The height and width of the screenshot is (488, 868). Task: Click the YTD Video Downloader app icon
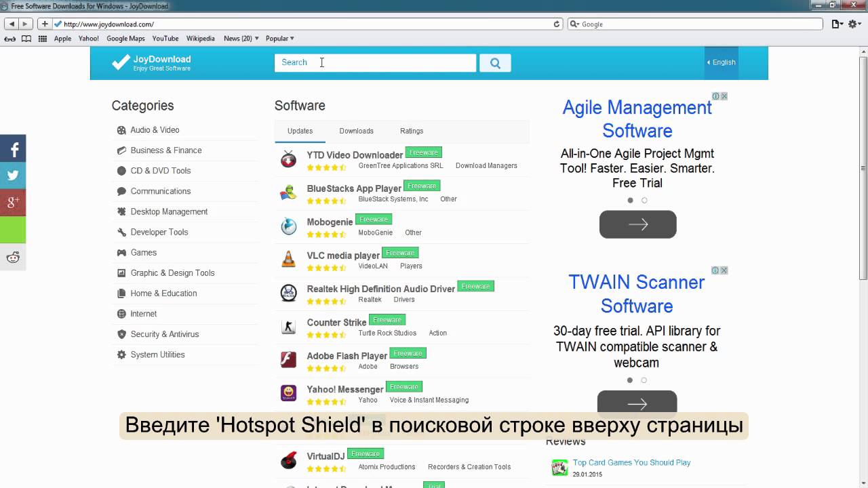click(x=289, y=160)
